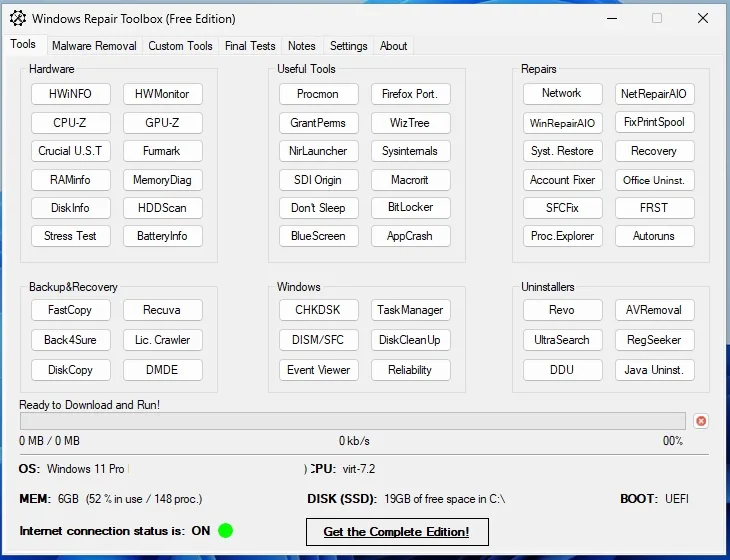Screen dimensions: 730x560
Task: Launch Firefox Port.
Action: tap(411, 94)
